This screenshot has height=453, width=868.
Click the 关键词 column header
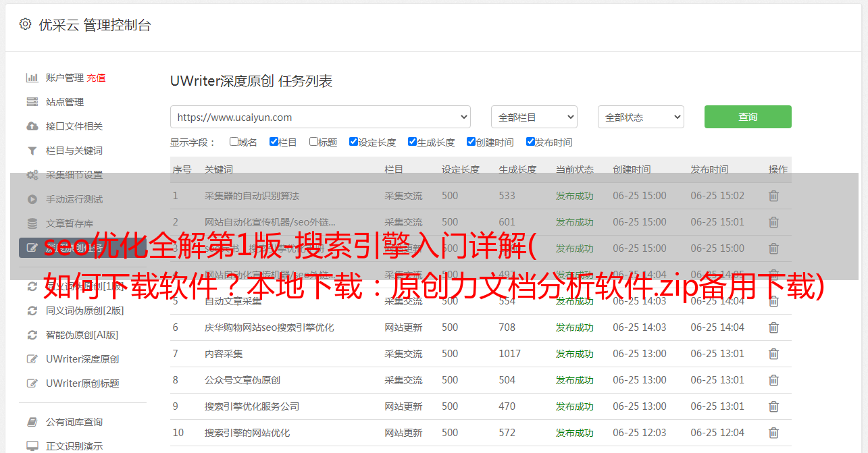click(x=219, y=169)
